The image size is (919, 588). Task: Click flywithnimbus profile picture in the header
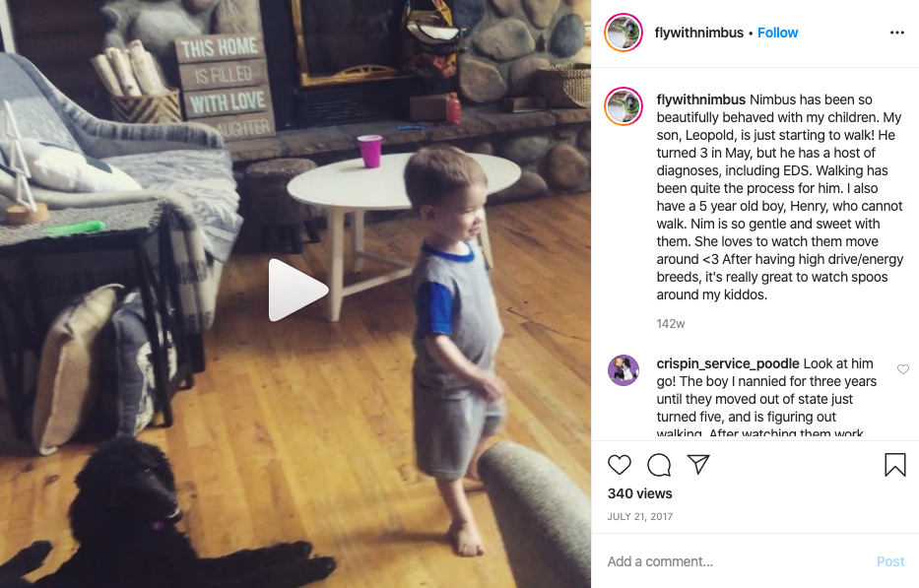pyautogui.click(x=624, y=33)
